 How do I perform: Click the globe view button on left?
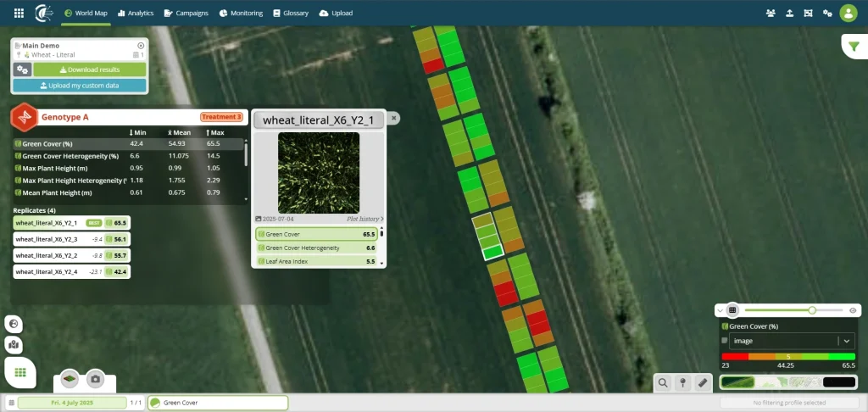pos(14,324)
